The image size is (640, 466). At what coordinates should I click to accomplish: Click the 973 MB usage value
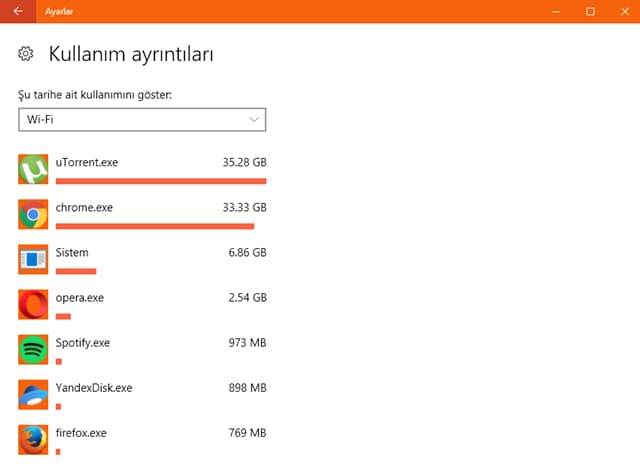247,343
